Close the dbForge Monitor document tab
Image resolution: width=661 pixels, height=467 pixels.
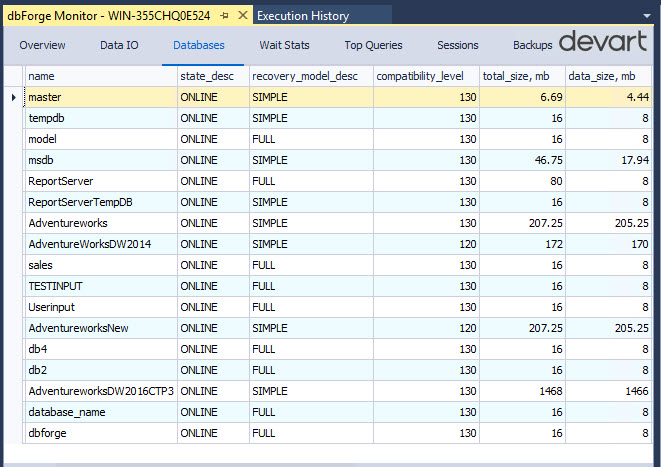click(241, 16)
